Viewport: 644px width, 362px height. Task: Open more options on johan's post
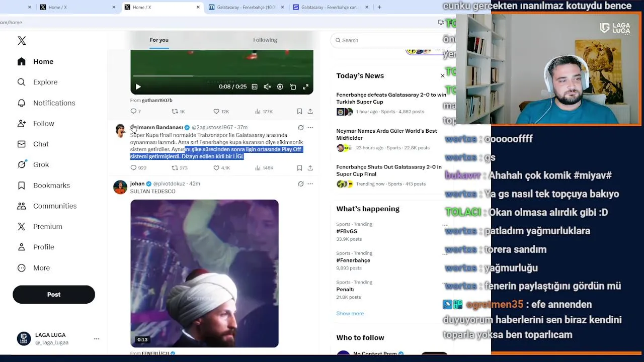point(310,184)
